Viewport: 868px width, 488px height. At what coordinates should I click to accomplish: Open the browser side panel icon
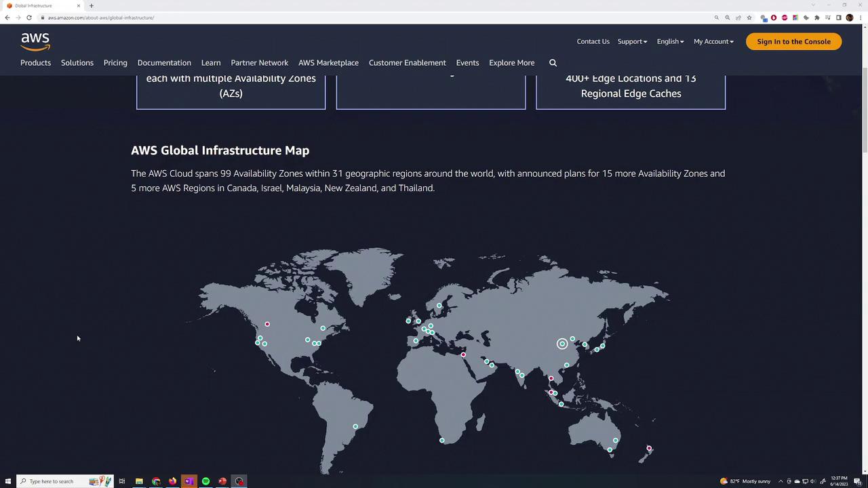pyautogui.click(x=838, y=18)
